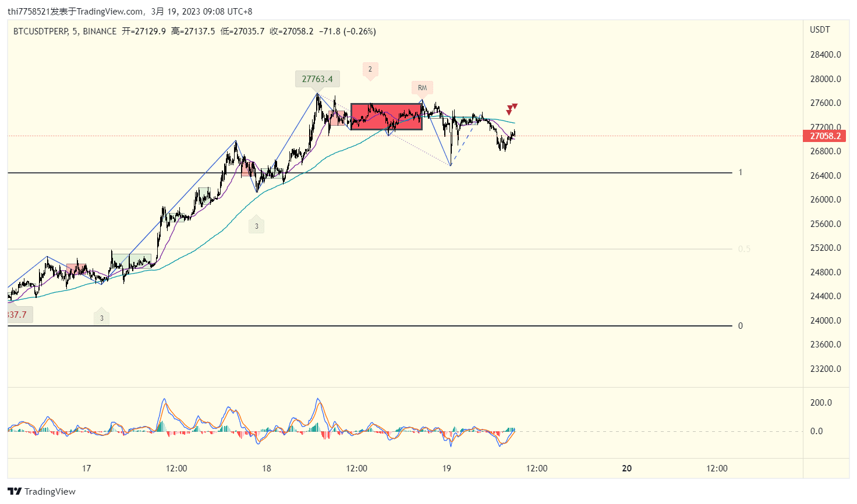857x504 pixels.
Task: Click the 28400.0 price axis label
Action: [826, 55]
